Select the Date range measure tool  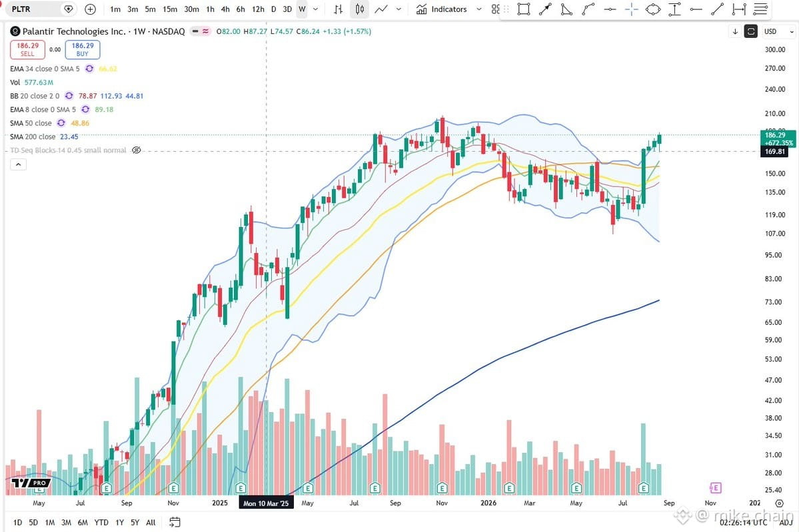[739, 9]
